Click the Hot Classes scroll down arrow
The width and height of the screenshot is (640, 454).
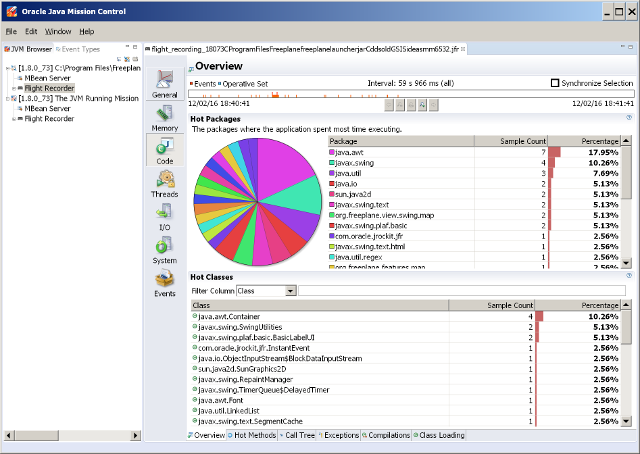(x=626, y=421)
